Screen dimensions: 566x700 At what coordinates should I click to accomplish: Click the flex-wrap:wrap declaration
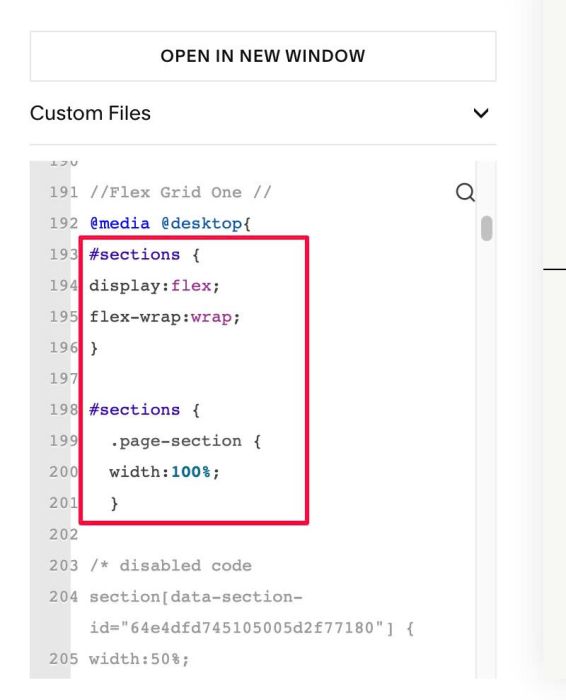[x=165, y=317]
